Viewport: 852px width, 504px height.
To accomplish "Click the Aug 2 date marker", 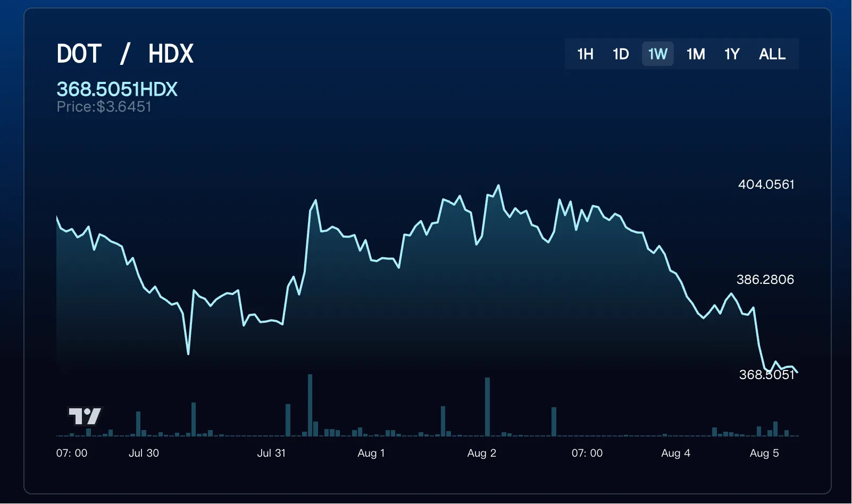I will pos(481,453).
